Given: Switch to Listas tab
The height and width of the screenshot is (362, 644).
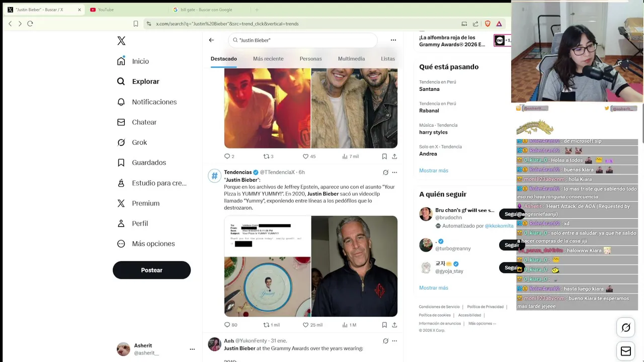Looking at the screenshot, I should click(388, 59).
